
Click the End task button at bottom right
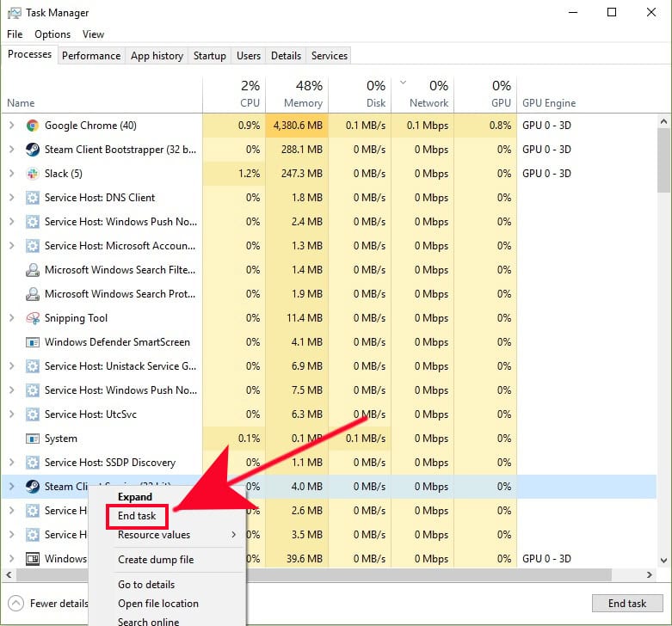[627, 604]
